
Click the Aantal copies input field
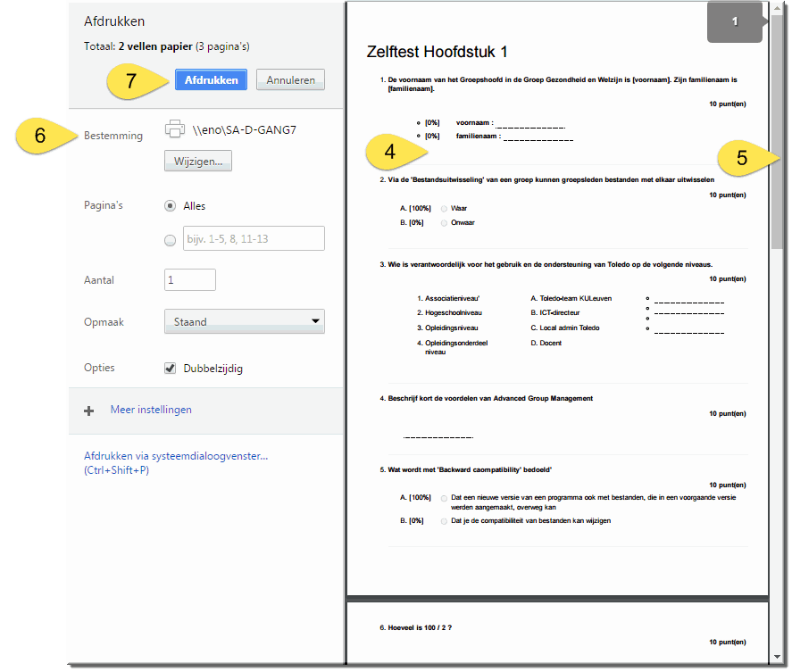[x=190, y=279]
